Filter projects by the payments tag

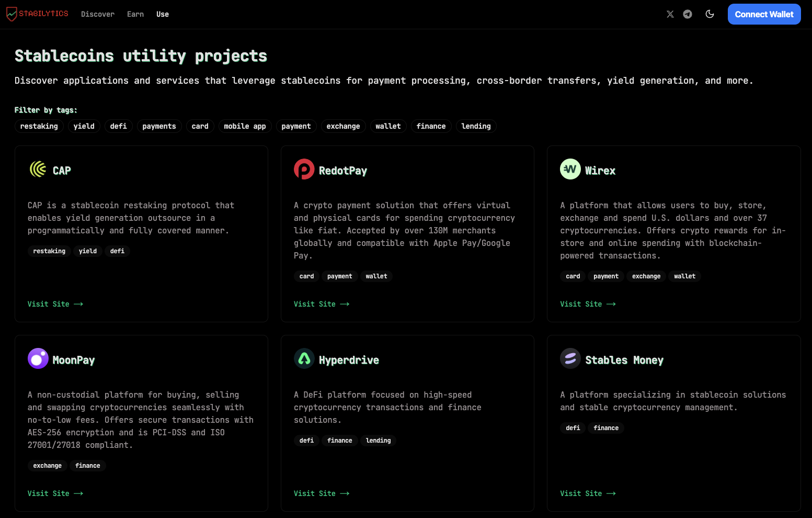tap(159, 126)
